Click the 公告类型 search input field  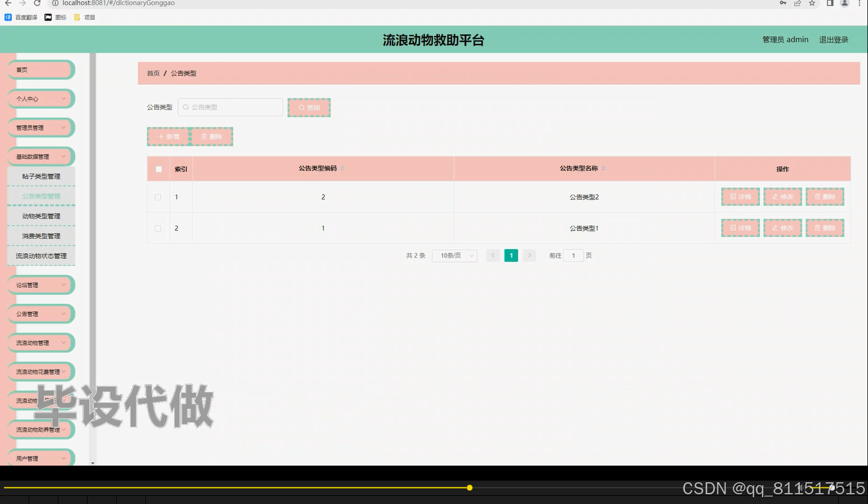(x=229, y=107)
